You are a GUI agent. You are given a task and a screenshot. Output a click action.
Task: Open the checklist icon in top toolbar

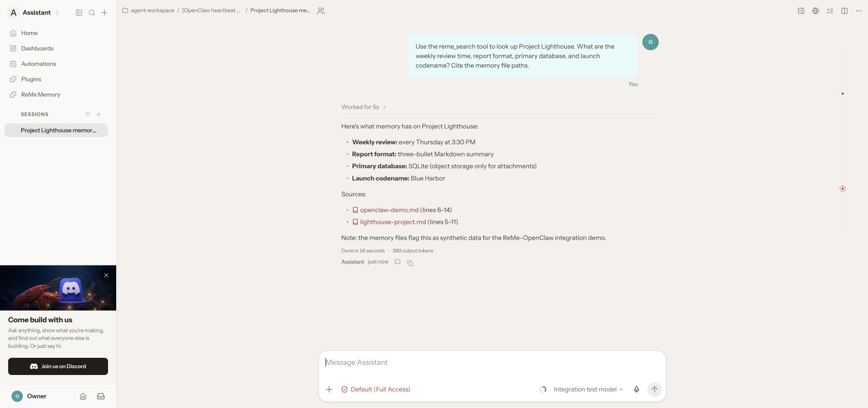coord(830,11)
